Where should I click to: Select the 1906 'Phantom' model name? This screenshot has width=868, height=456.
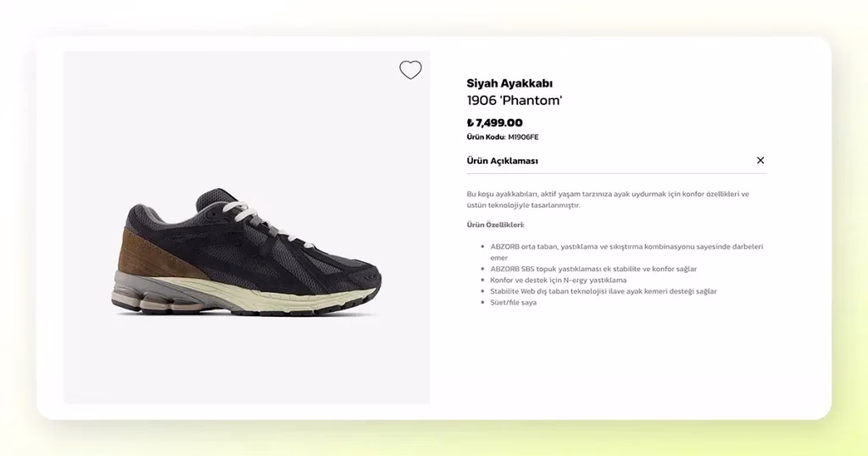[515, 100]
